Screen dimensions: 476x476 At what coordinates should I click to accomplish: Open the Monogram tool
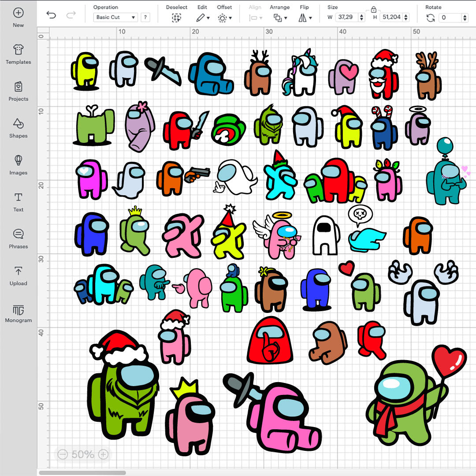point(18,313)
